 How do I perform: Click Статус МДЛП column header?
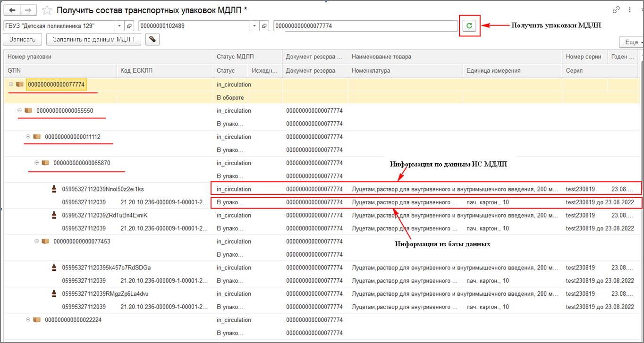point(248,57)
